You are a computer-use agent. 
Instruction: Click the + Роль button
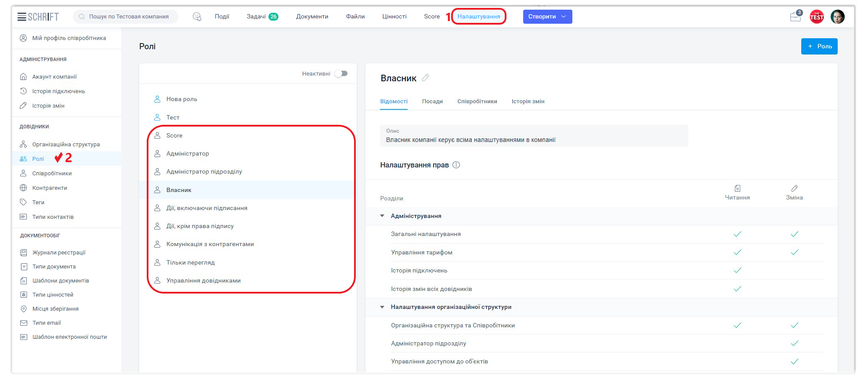pyautogui.click(x=819, y=46)
